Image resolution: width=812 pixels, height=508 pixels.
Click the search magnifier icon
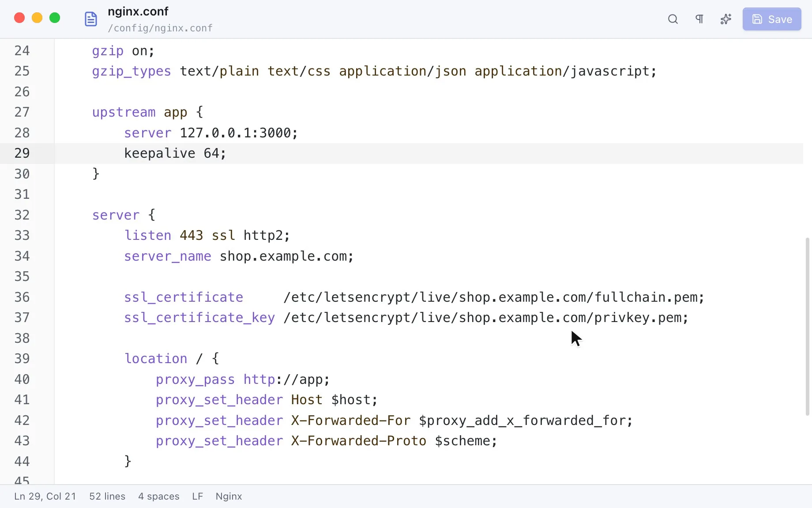click(x=673, y=19)
